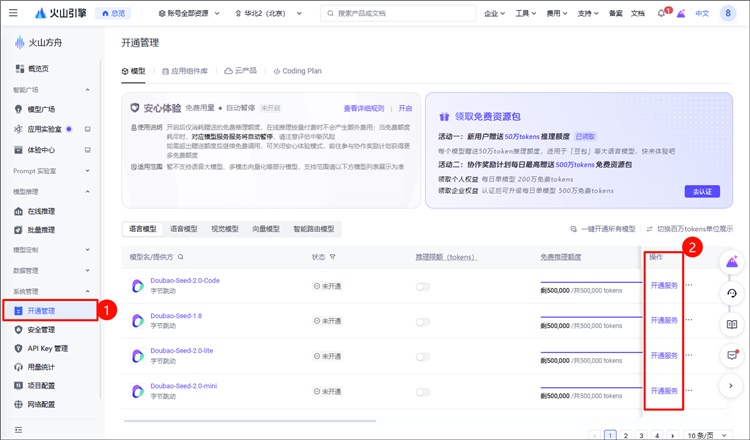Click the notification bell icon

click(661, 14)
